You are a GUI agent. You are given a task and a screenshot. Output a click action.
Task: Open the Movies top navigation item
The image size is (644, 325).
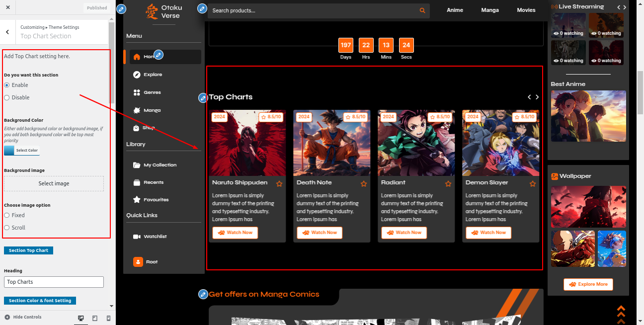526,10
